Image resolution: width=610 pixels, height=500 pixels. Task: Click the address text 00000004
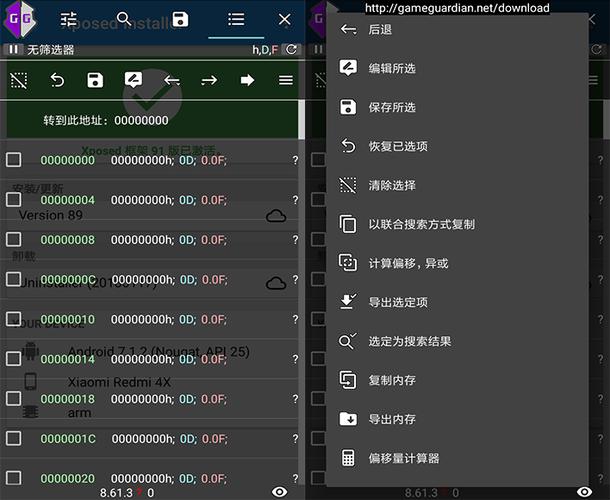click(x=68, y=200)
